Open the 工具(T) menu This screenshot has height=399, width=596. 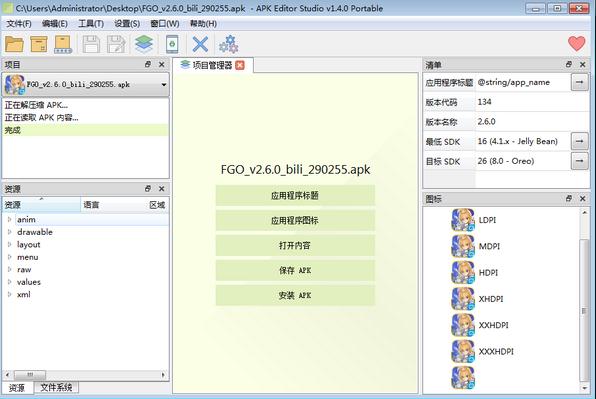(x=91, y=24)
